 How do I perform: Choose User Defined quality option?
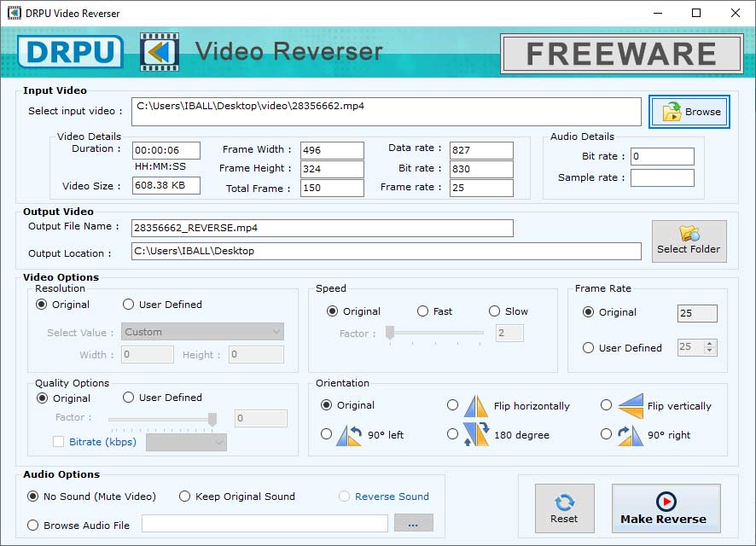pyautogui.click(x=128, y=398)
